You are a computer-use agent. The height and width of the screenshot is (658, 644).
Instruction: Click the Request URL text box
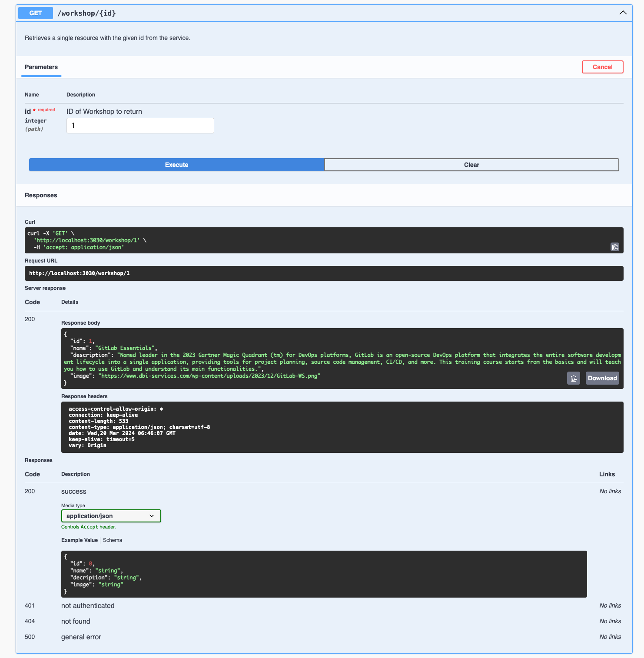[x=324, y=273]
